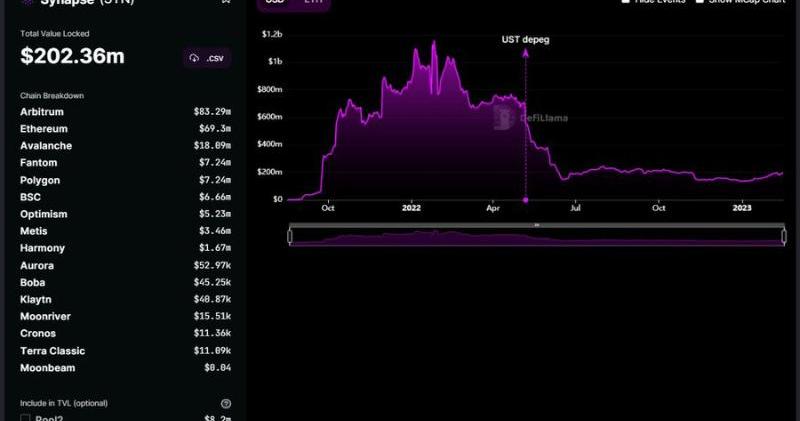Click the center grip of the timeline range bar
This screenshot has width=800, height=421.
[x=536, y=225]
